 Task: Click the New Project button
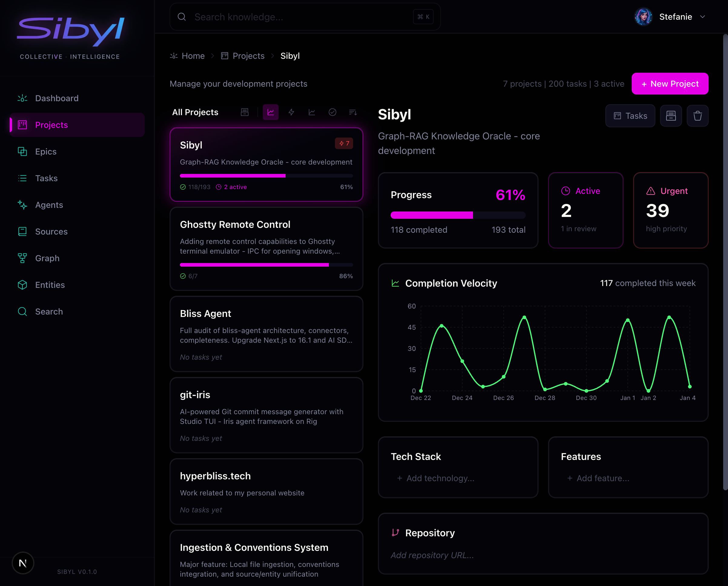(x=670, y=84)
